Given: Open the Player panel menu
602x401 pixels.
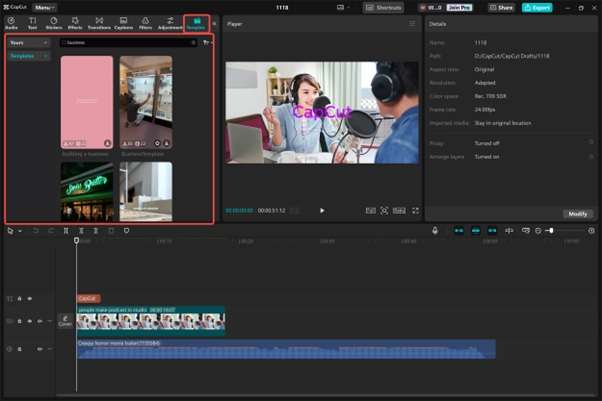Looking at the screenshot, I should coord(412,23).
